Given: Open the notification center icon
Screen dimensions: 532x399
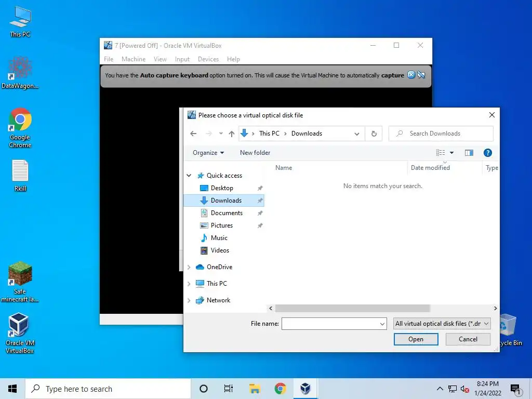Looking at the screenshot, I should coord(515,389).
